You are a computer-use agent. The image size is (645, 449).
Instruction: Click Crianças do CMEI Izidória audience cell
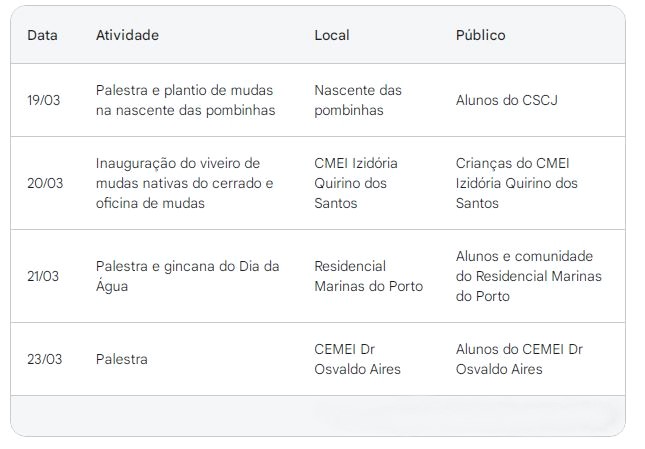517,183
